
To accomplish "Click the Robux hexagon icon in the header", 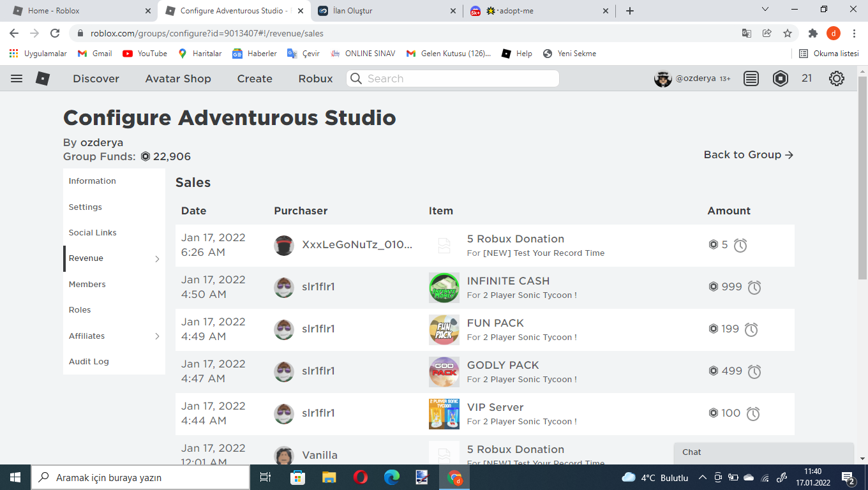I will (781, 78).
